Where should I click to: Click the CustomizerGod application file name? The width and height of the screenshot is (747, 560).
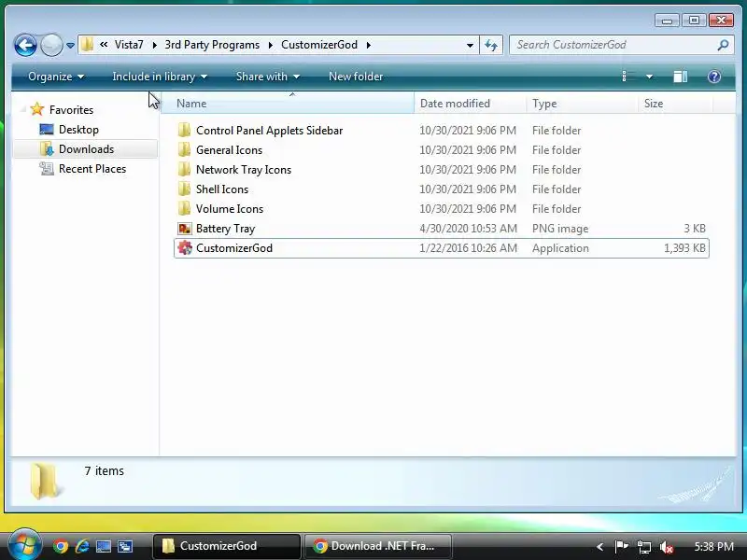tap(234, 248)
